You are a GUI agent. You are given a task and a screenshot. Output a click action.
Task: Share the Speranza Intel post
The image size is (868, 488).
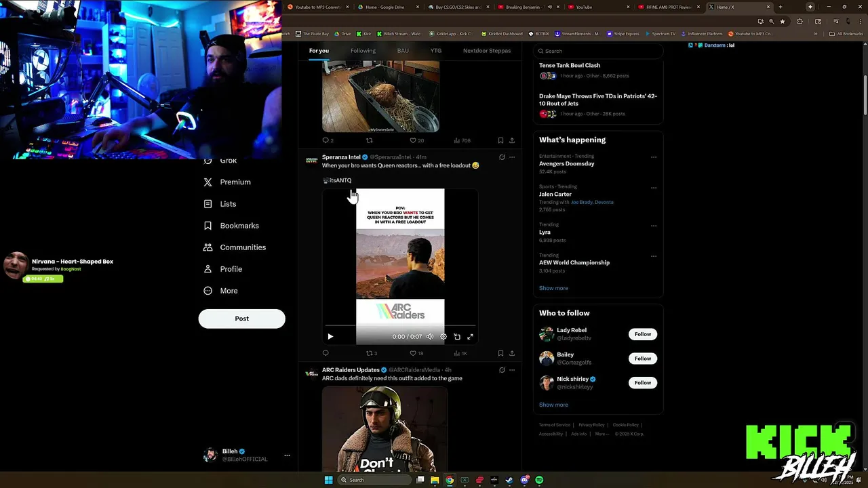(x=512, y=353)
